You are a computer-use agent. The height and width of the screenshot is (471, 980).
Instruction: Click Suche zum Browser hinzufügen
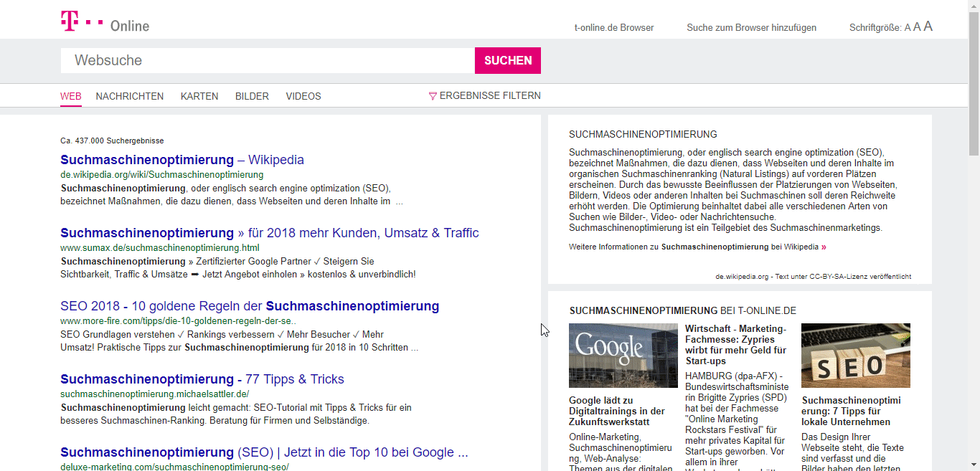click(x=751, y=28)
